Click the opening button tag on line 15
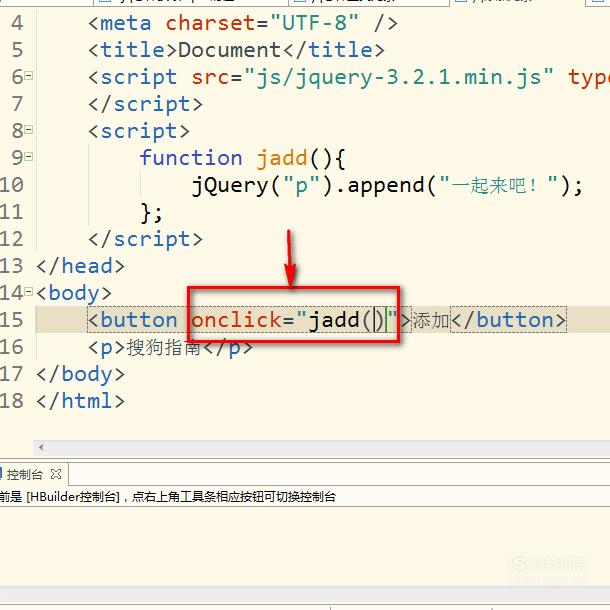 click(133, 320)
